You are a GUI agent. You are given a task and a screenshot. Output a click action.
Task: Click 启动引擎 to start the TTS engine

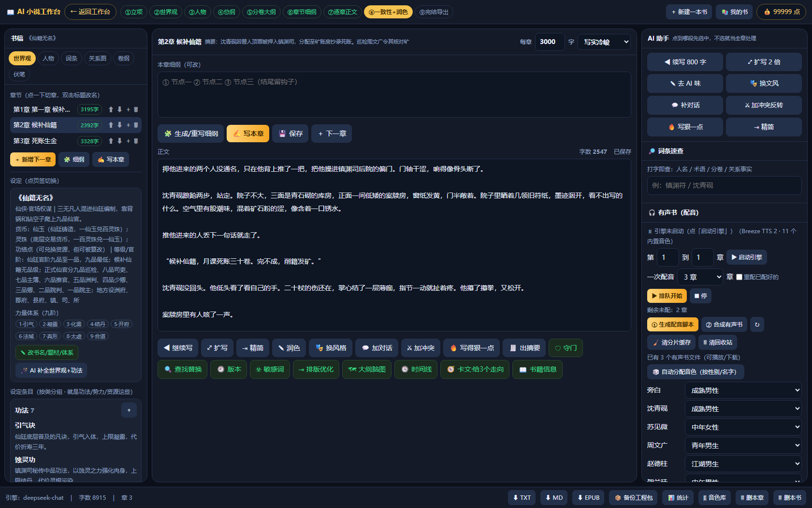[747, 257]
